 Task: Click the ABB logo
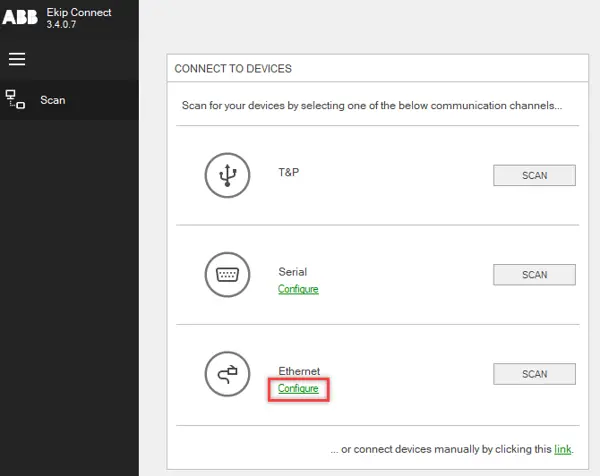19,17
